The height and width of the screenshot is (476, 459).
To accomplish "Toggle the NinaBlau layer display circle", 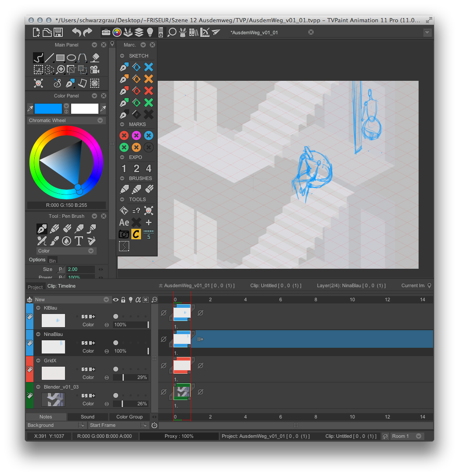I will [x=116, y=343].
